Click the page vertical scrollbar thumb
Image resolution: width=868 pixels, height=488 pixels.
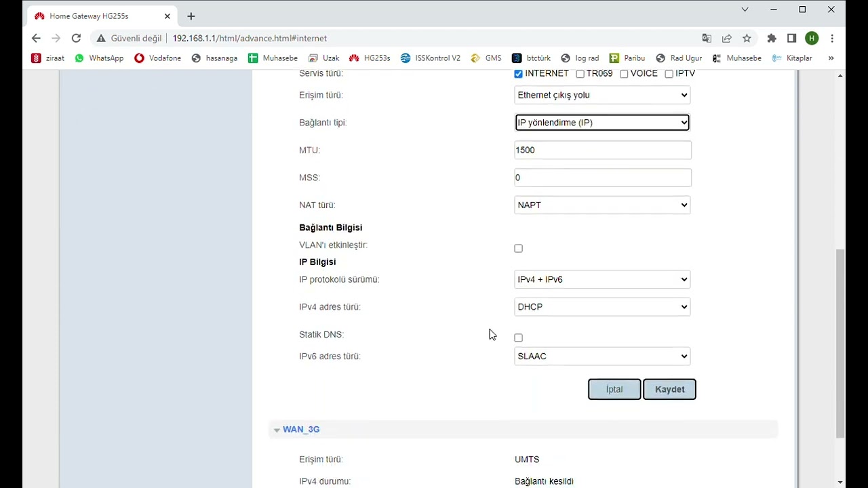pos(840,344)
